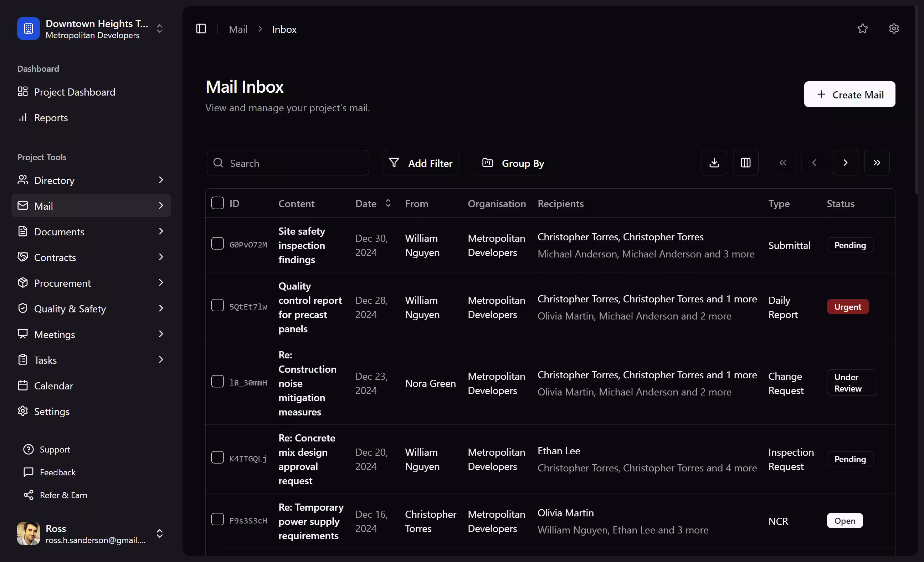Collapse the sidebar using the panel toggle icon
Viewport: 924px width, 562px height.
[x=201, y=29]
